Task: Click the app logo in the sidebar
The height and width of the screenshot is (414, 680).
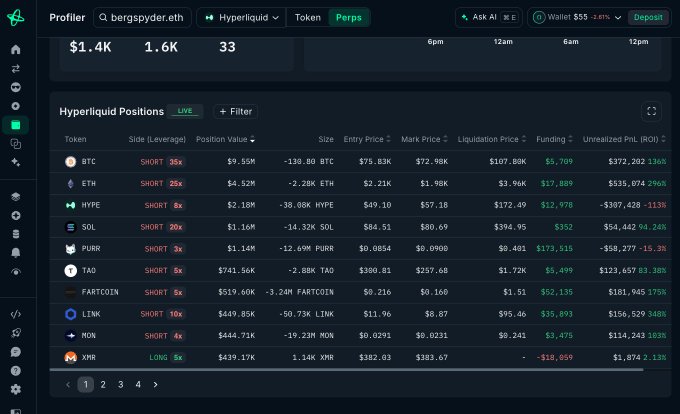Action: pyautogui.click(x=16, y=18)
